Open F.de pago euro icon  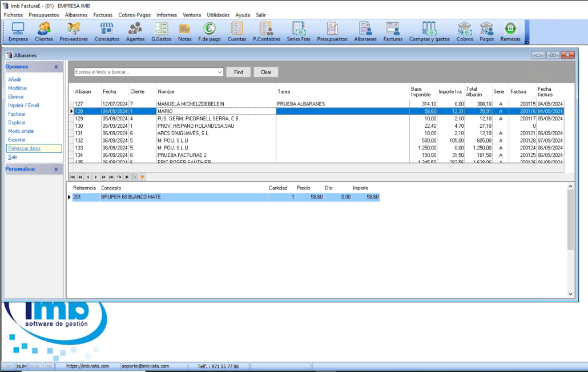point(210,32)
